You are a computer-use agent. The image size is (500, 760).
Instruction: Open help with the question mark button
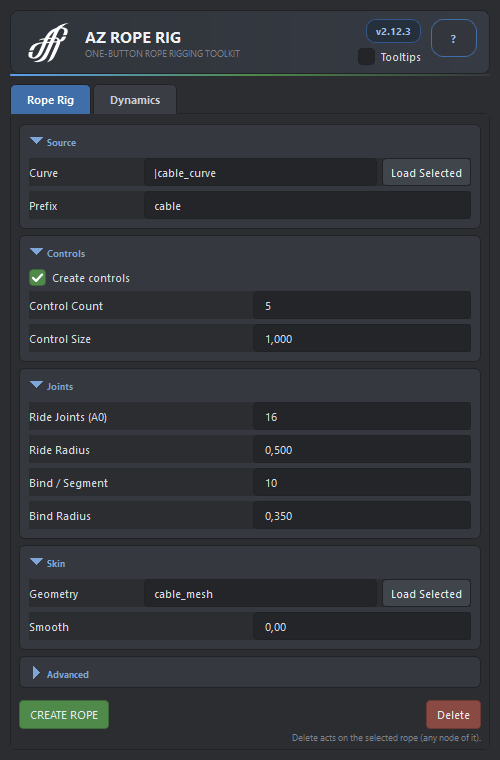(x=453, y=38)
